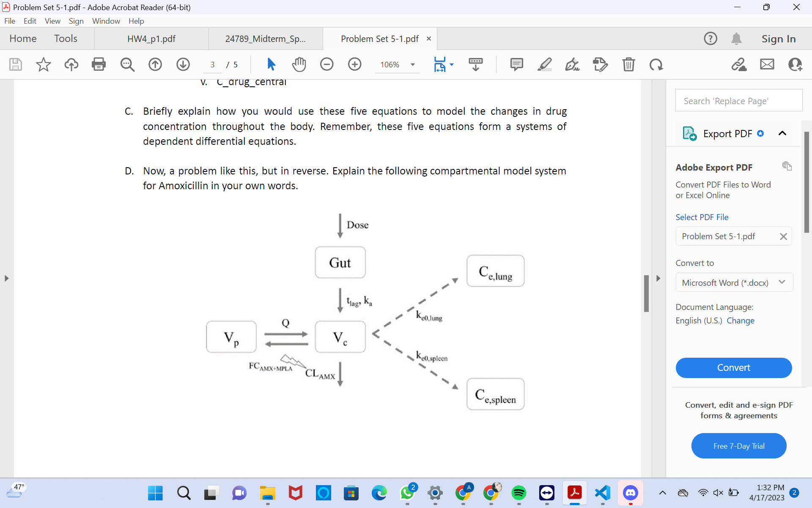Email the document as attachment

click(x=767, y=64)
